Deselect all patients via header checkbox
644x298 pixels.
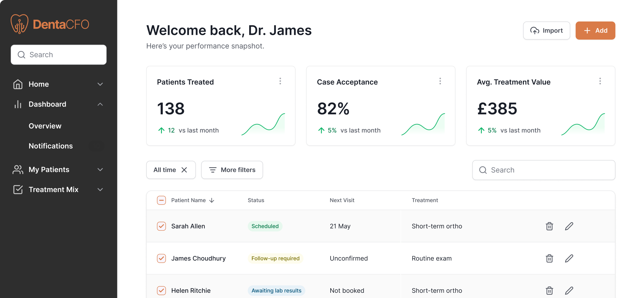click(x=161, y=200)
